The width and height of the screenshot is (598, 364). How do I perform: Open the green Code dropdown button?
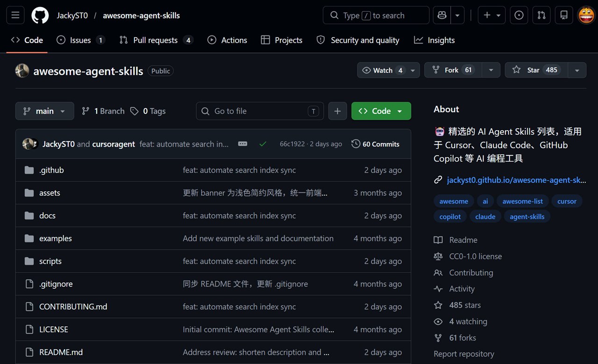(x=381, y=111)
